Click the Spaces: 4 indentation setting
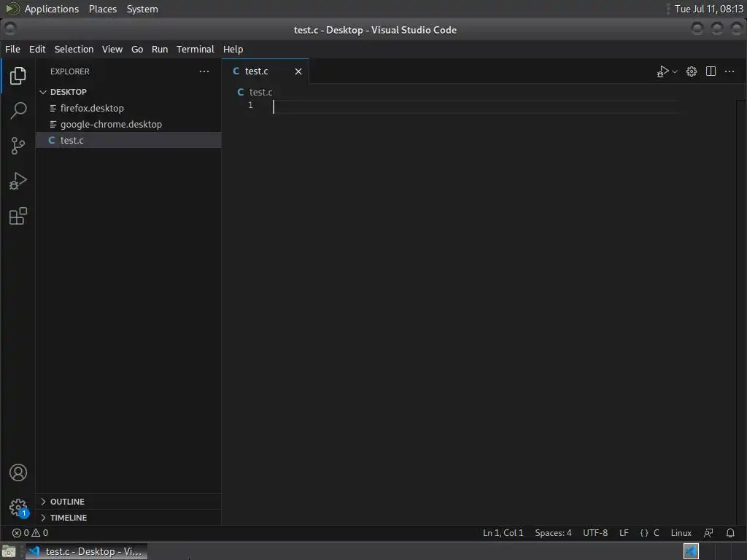This screenshot has height=560, width=747. coord(553,533)
